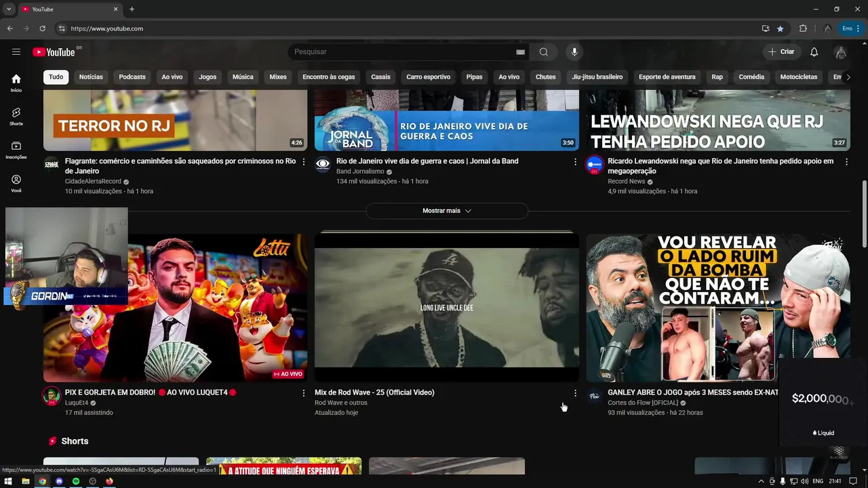Open options for Mix de Rod Wave
This screenshot has height=488, width=868.
click(575, 393)
